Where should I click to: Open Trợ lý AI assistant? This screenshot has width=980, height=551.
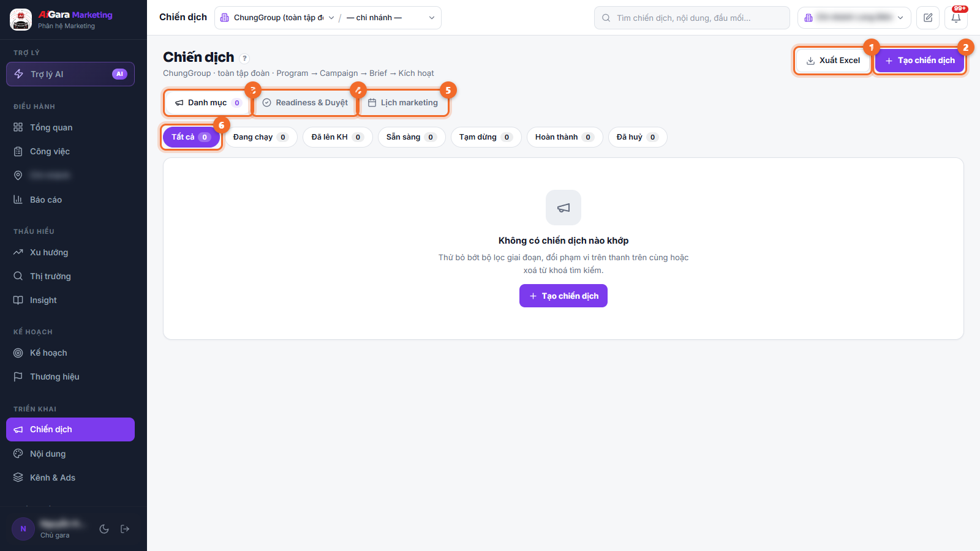click(70, 74)
